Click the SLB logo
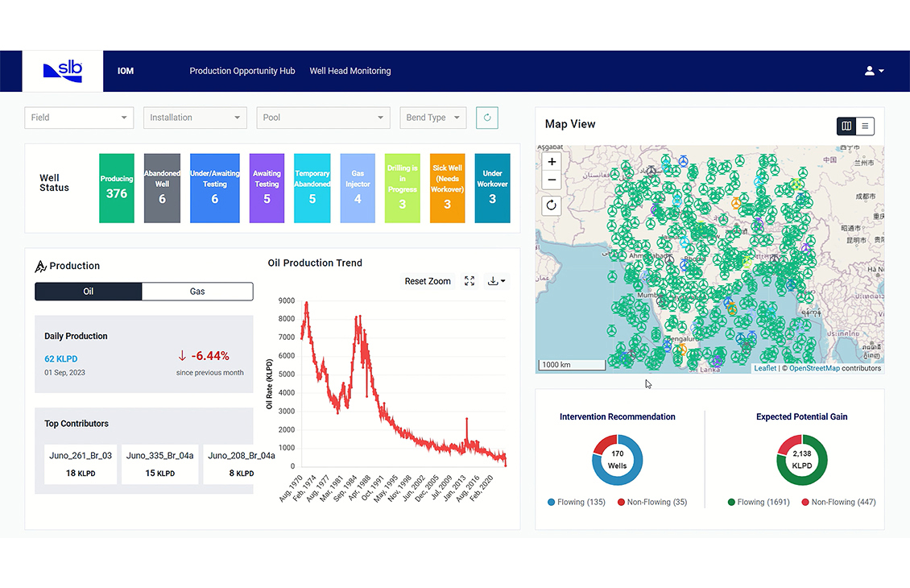This screenshot has height=588, width=910. pyautogui.click(x=63, y=71)
